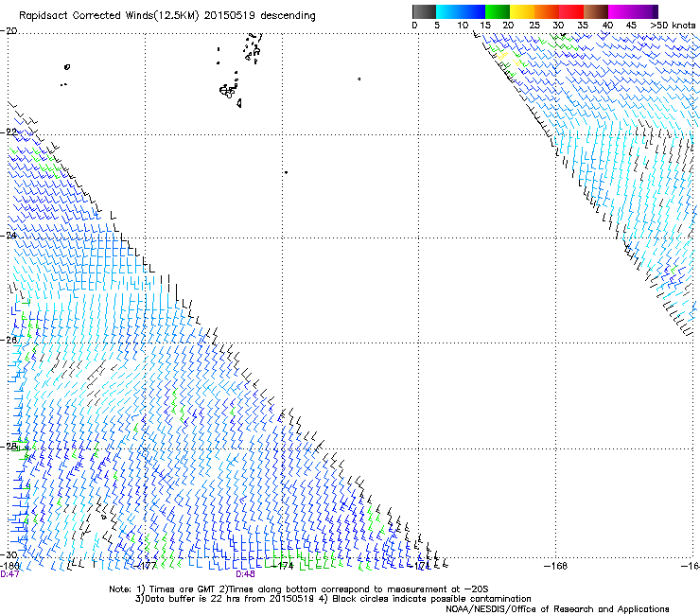The image size is (700, 615).
Task: Click the "Note: 1) Times are GMT" text
Action: (x=164, y=589)
